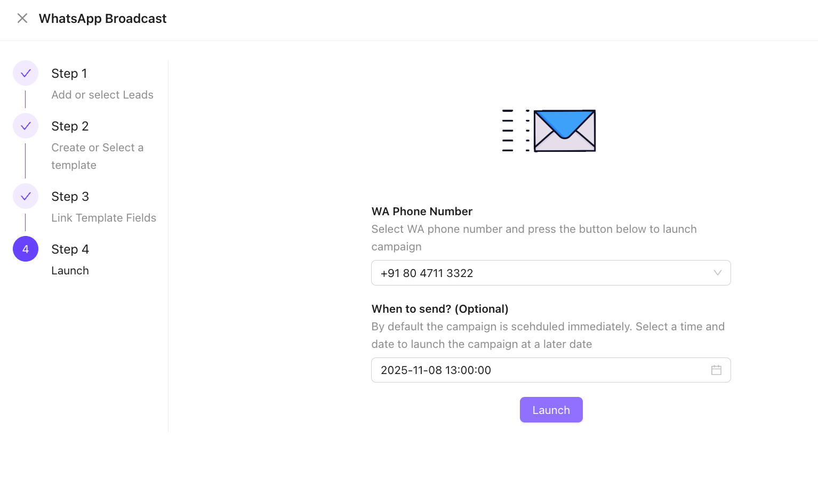Go to the Step 1 heading
The image size is (818, 504).
pos(69,74)
